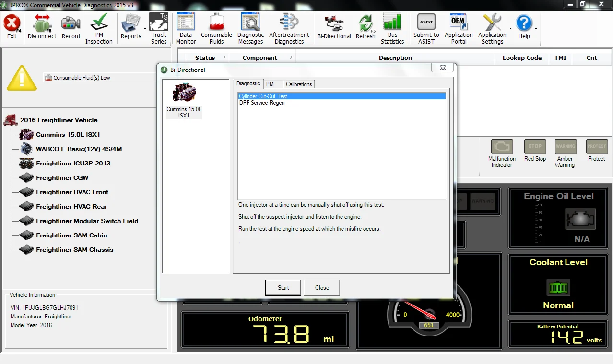Open the PM Inspection tool
This screenshot has width=613, height=364.
(x=99, y=29)
